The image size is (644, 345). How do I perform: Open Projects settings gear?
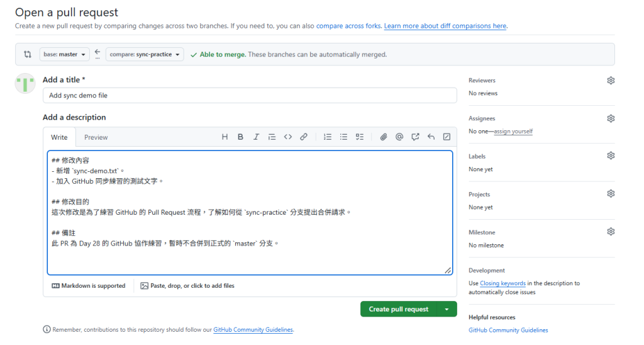611,194
